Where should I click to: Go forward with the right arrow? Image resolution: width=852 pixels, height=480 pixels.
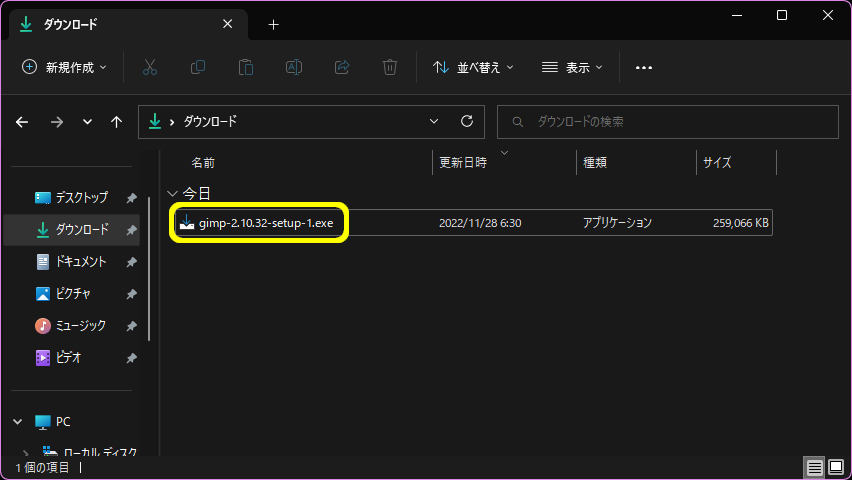pyautogui.click(x=57, y=122)
